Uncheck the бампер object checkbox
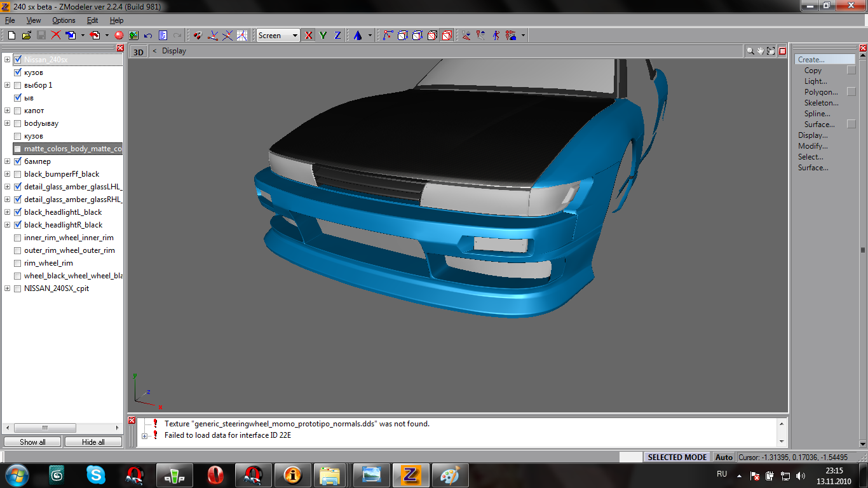This screenshot has height=488, width=868. 18,161
